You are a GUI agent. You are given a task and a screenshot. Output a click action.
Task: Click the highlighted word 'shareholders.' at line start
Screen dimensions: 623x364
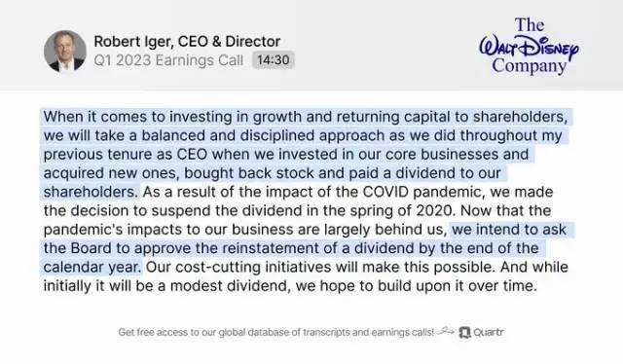point(91,192)
